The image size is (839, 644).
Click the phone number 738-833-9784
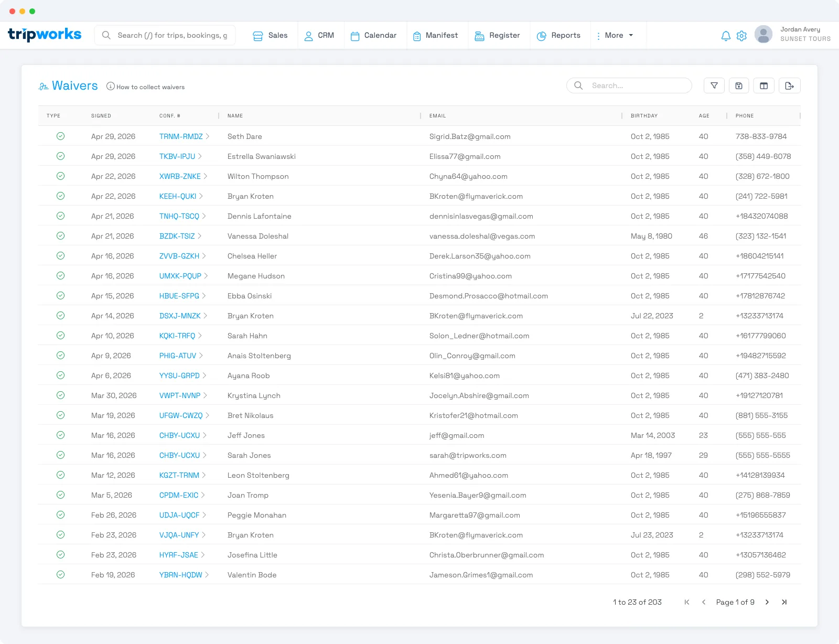[x=761, y=136]
